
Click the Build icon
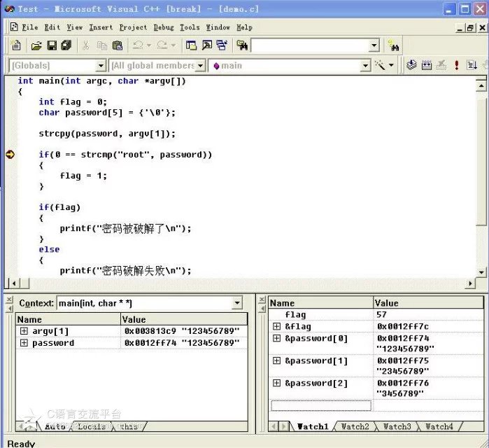[427, 65]
